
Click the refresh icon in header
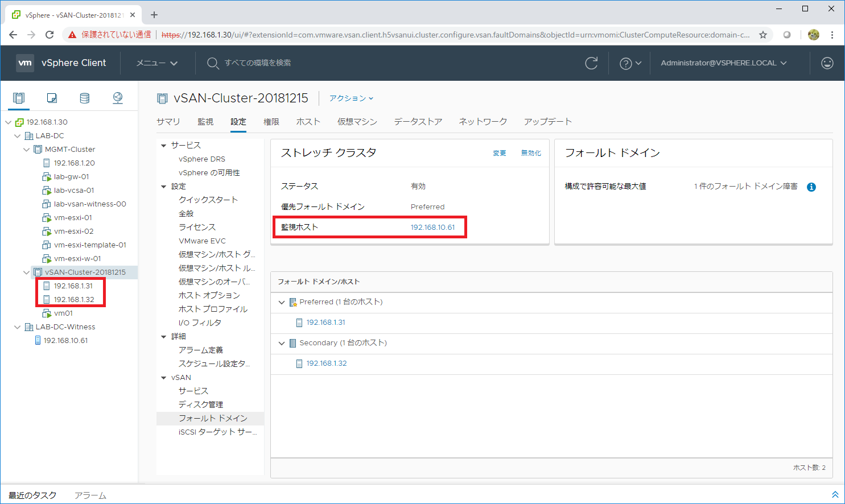pyautogui.click(x=591, y=63)
